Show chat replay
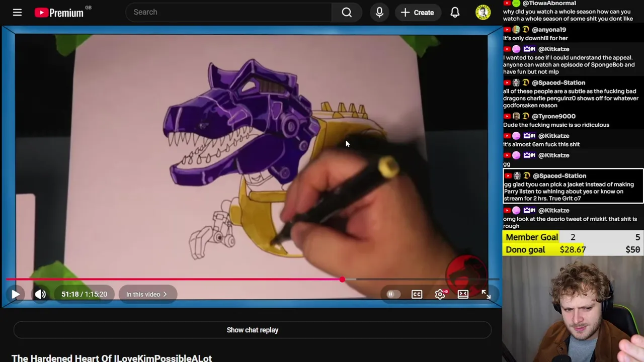 [253, 330]
